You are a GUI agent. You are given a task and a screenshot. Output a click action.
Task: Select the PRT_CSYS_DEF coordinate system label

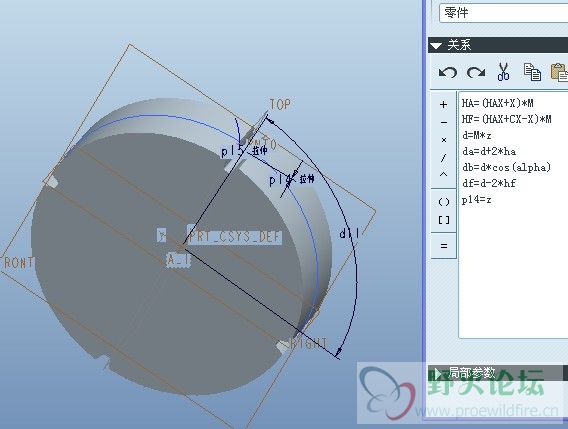coord(235,236)
